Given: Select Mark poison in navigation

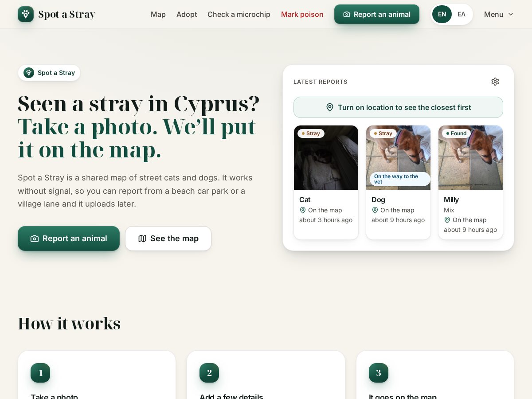Looking at the screenshot, I should tap(302, 14).
